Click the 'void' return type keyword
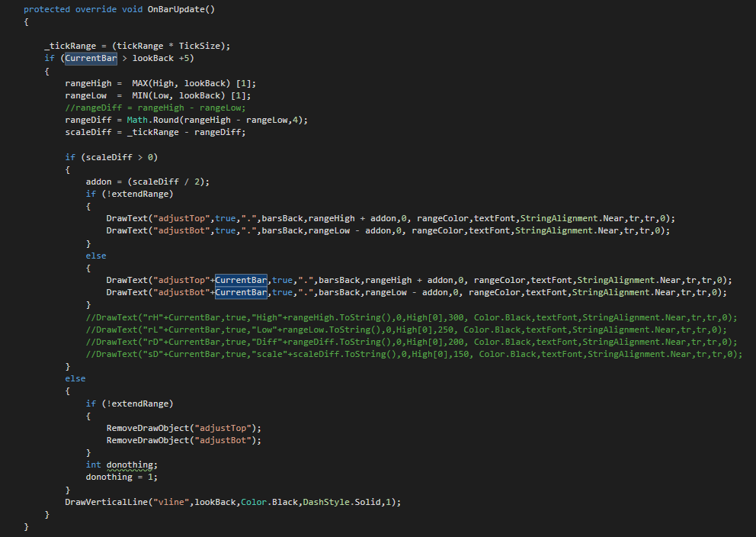 (132, 9)
